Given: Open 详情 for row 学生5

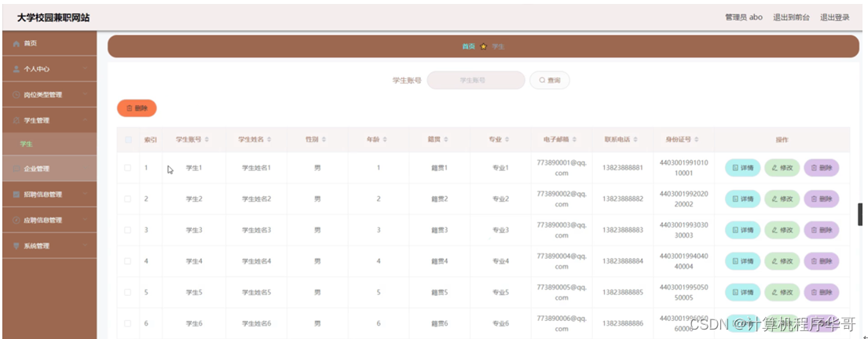Looking at the screenshot, I should click(743, 292).
